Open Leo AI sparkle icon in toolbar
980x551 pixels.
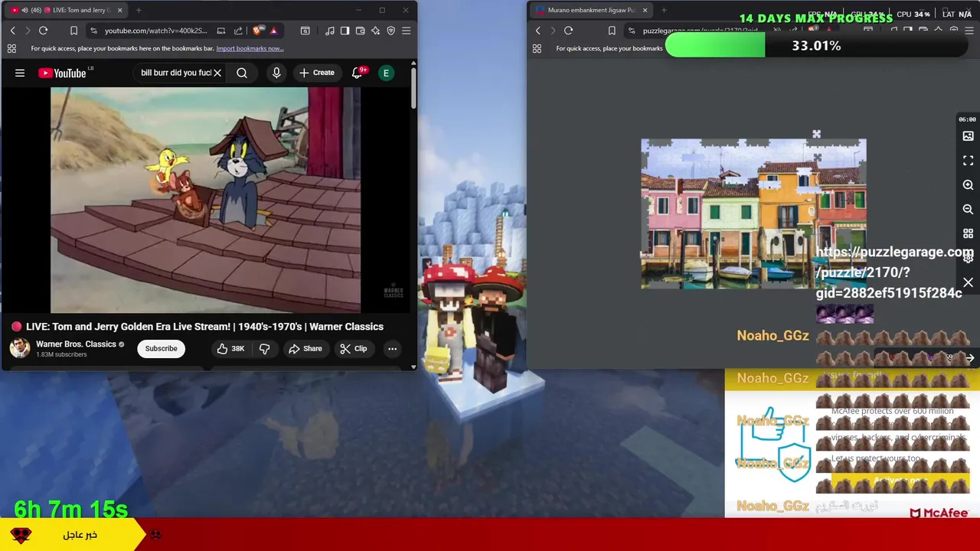point(375,31)
